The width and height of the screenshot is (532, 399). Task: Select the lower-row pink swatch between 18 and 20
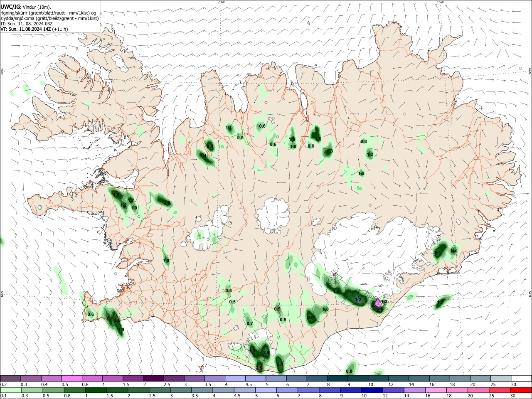456,390
